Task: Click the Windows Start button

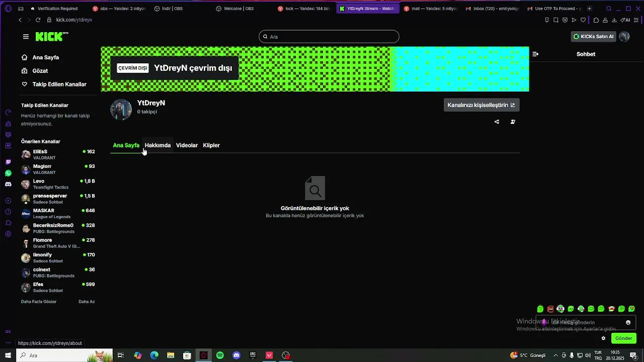Action: click(8, 355)
